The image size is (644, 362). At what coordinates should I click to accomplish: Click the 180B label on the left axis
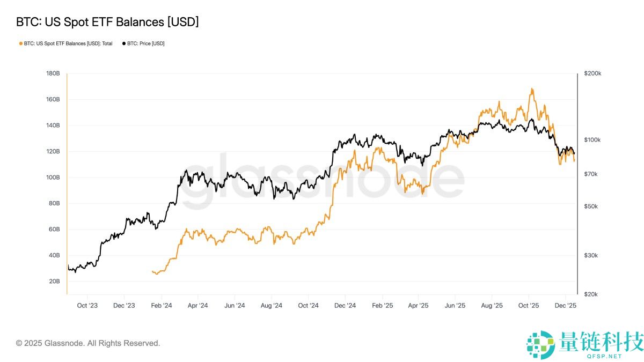pyautogui.click(x=53, y=73)
